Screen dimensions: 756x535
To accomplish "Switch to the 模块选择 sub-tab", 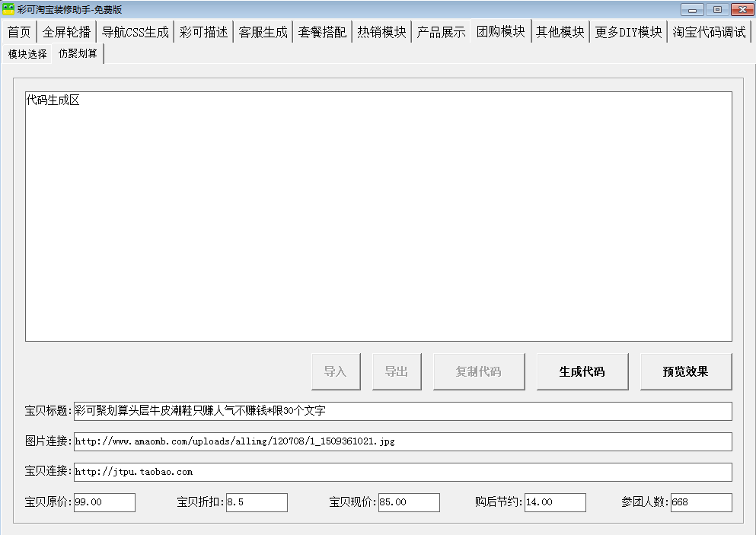I will pyautogui.click(x=27, y=54).
